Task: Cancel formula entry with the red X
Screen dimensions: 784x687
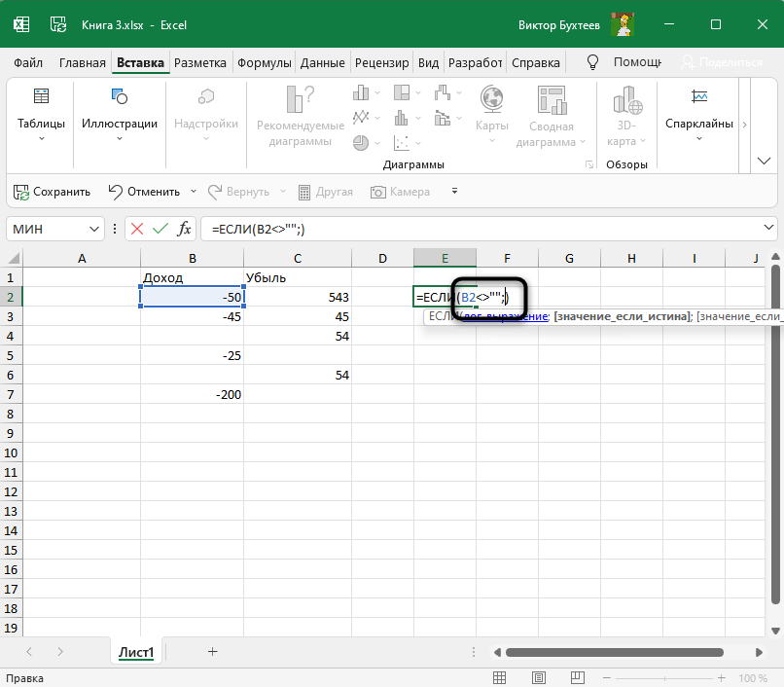Action: click(136, 229)
